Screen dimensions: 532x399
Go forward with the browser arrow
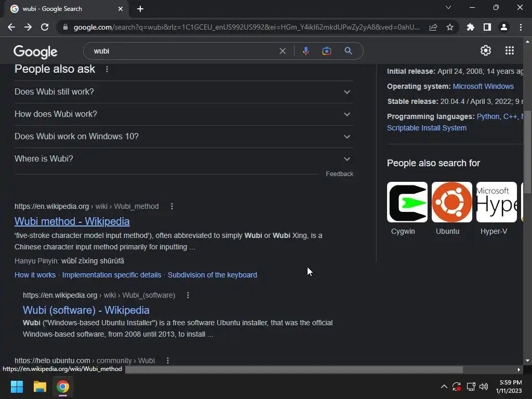coord(28,27)
